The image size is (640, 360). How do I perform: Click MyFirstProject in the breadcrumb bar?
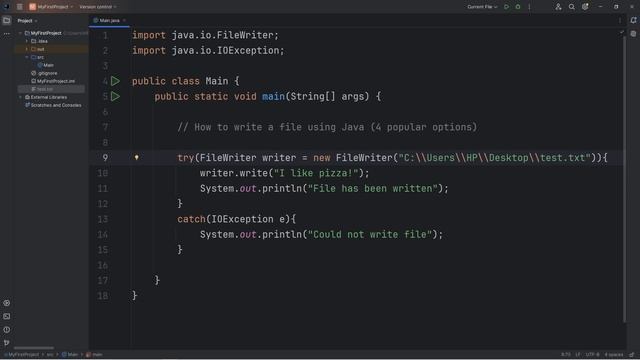click(x=23, y=355)
